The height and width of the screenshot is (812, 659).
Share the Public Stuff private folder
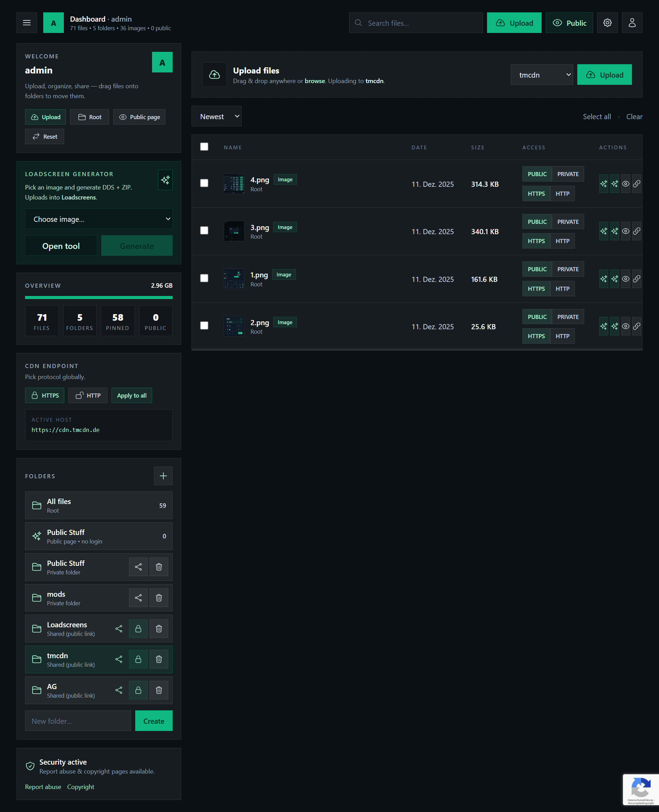point(138,567)
